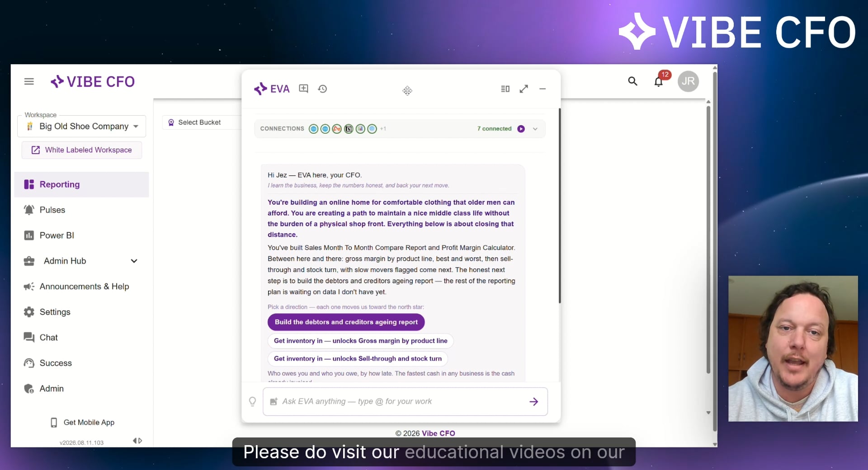The height and width of the screenshot is (470, 868).
Task: Click the 7 connected status text
Action: click(x=494, y=129)
